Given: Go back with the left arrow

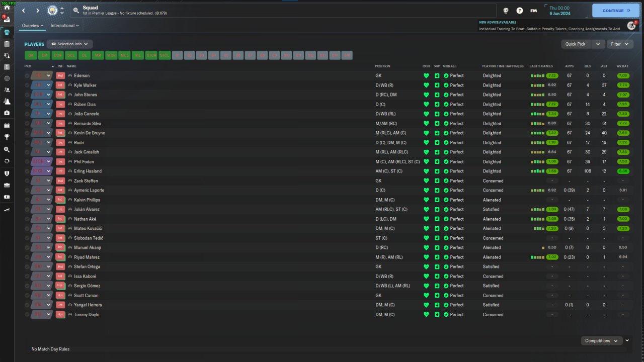Looking at the screenshot, I should tap(23, 10).
